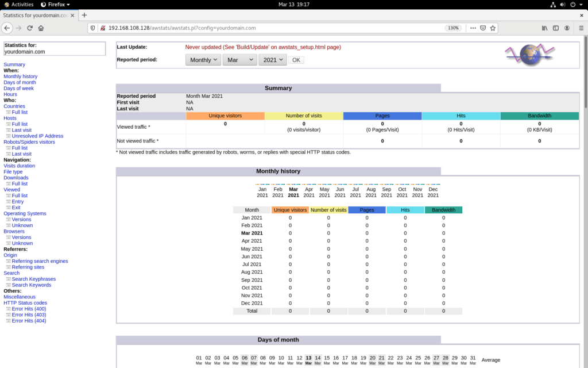Open the Summary link in sidebar
588x368 pixels.
(14, 64)
